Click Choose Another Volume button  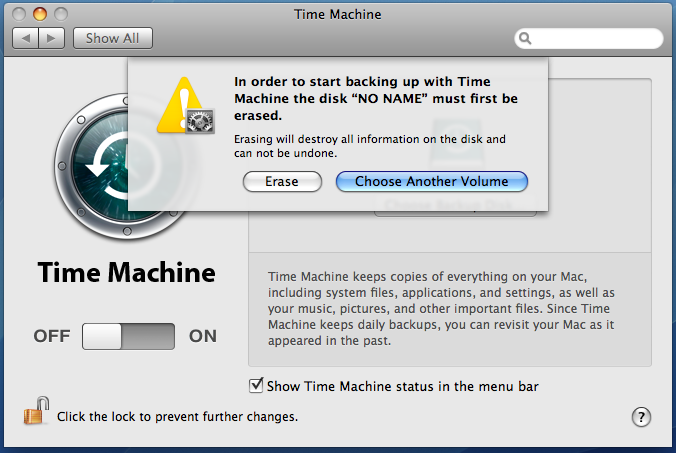[x=432, y=181]
